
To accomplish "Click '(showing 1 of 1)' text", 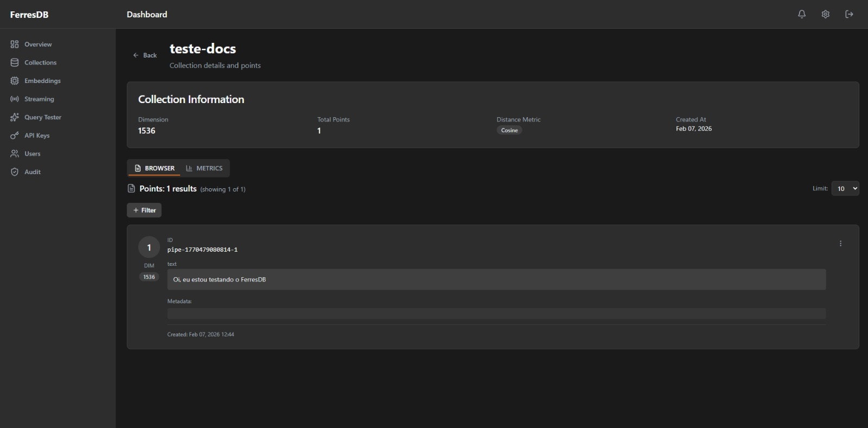I will click(x=223, y=189).
